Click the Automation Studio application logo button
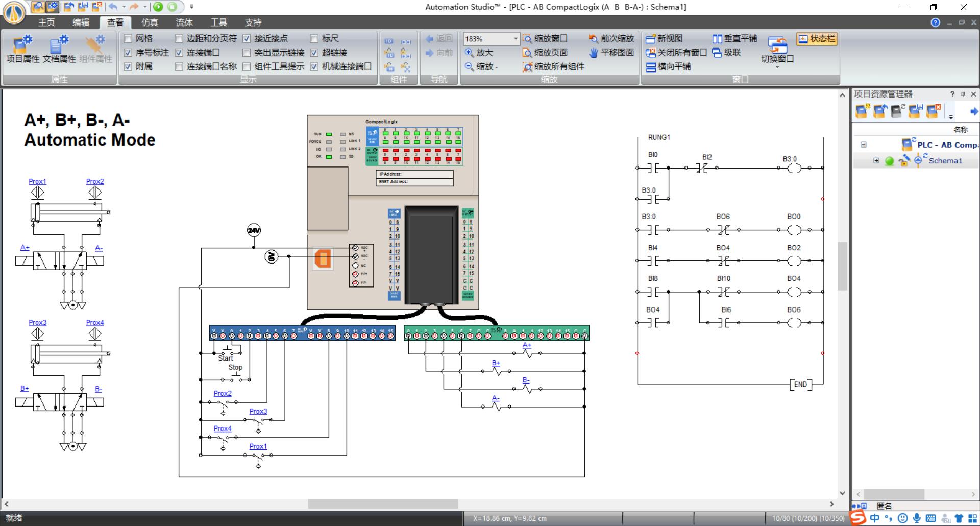 click(x=14, y=13)
